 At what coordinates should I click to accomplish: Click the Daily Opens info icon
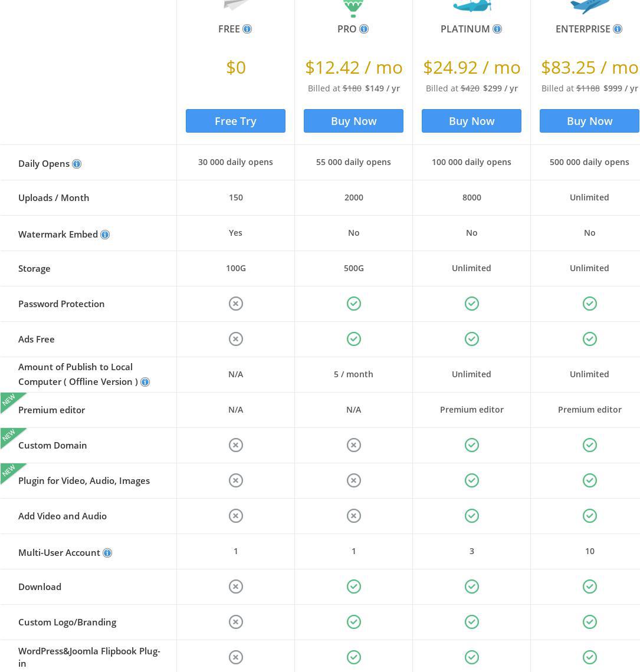(77, 164)
